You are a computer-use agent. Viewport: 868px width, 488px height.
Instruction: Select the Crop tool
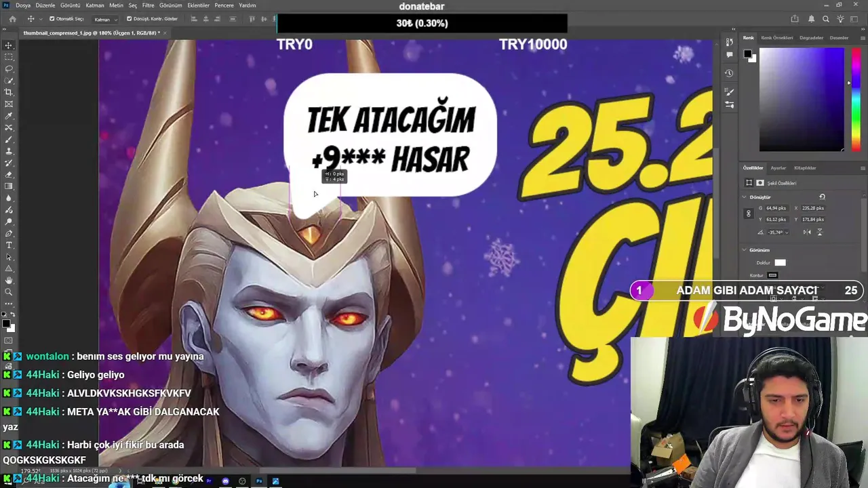click(9, 92)
